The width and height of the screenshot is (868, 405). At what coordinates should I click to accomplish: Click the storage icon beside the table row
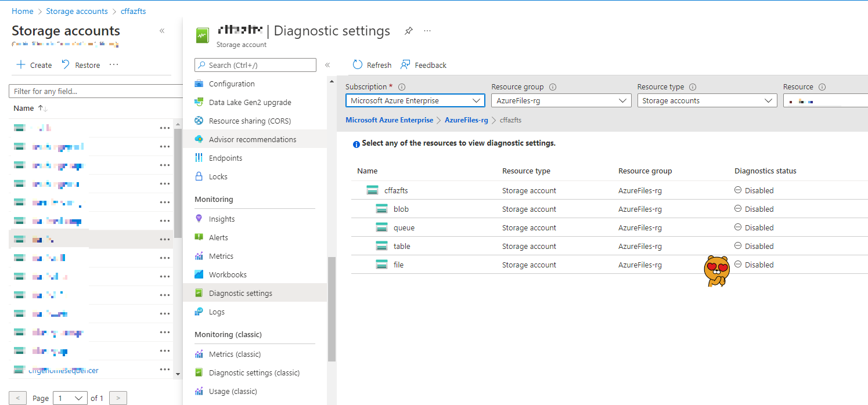pos(381,246)
